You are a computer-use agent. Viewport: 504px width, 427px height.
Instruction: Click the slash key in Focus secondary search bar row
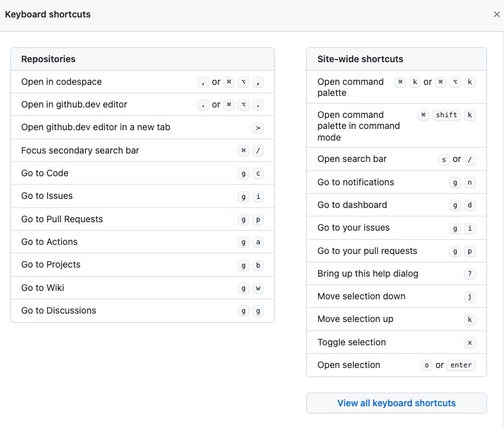[x=258, y=151]
